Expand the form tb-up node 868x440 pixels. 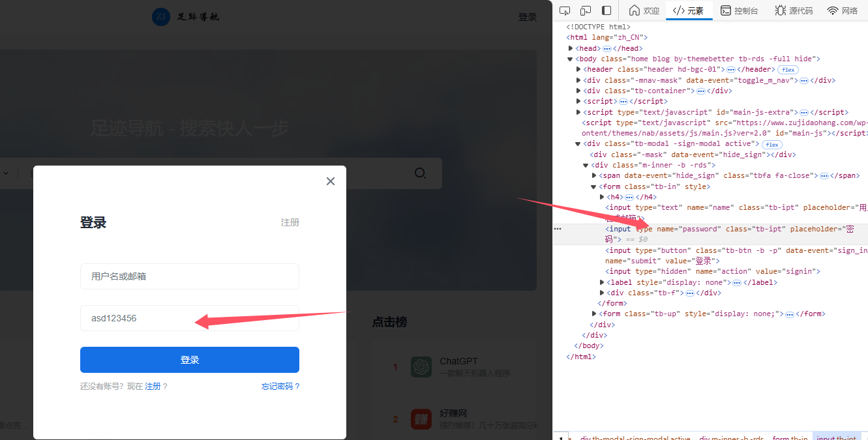594,314
